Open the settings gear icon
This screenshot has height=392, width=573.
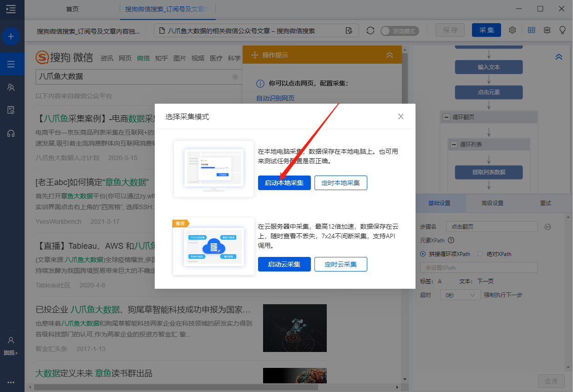[x=512, y=30]
